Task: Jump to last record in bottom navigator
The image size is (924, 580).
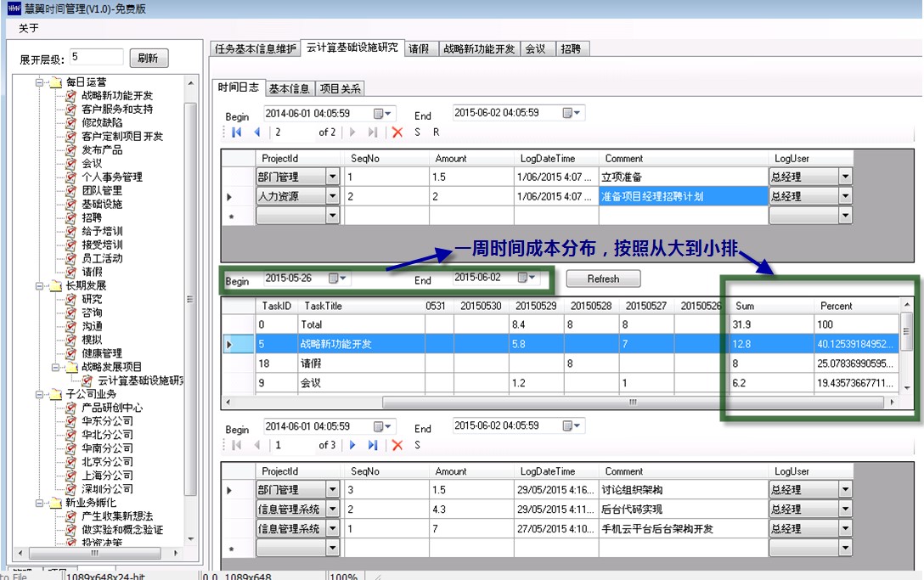Action: (x=373, y=445)
